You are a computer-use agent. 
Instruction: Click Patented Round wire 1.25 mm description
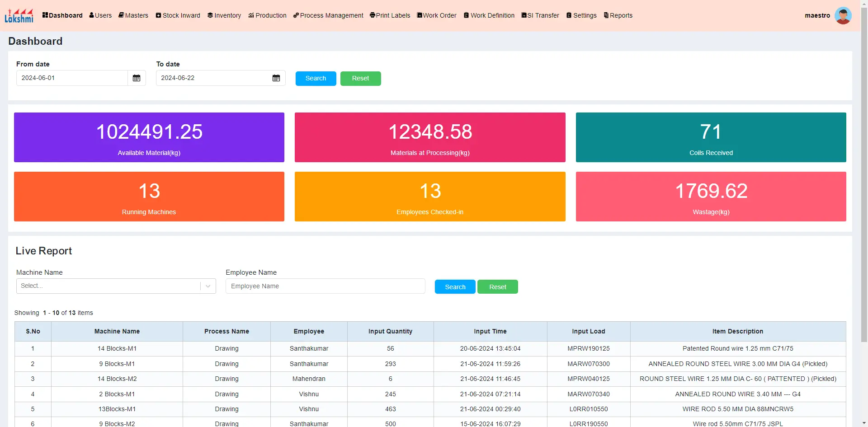[x=738, y=348]
